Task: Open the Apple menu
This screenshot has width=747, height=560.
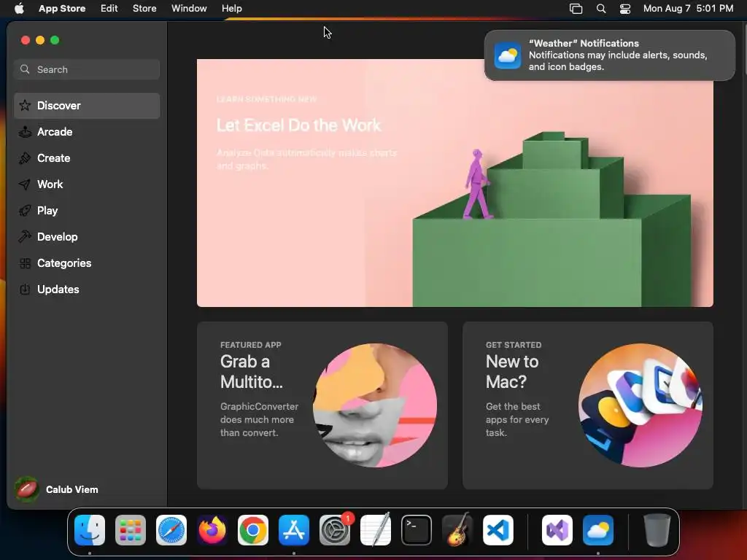Action: tap(19, 9)
